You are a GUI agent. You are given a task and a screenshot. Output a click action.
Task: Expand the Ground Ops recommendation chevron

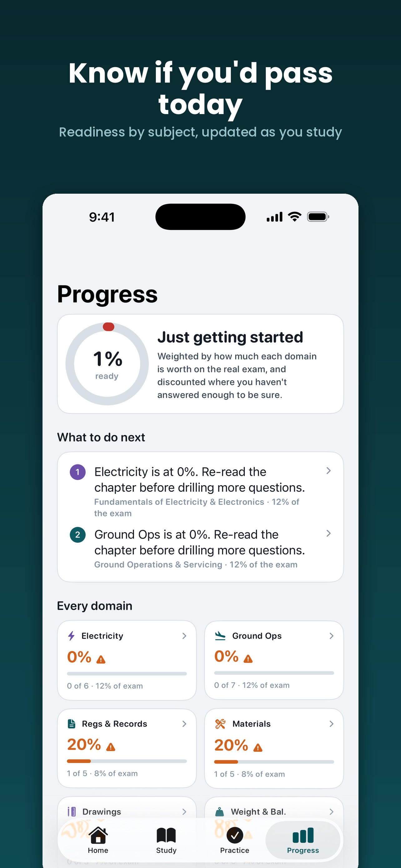[x=329, y=533]
